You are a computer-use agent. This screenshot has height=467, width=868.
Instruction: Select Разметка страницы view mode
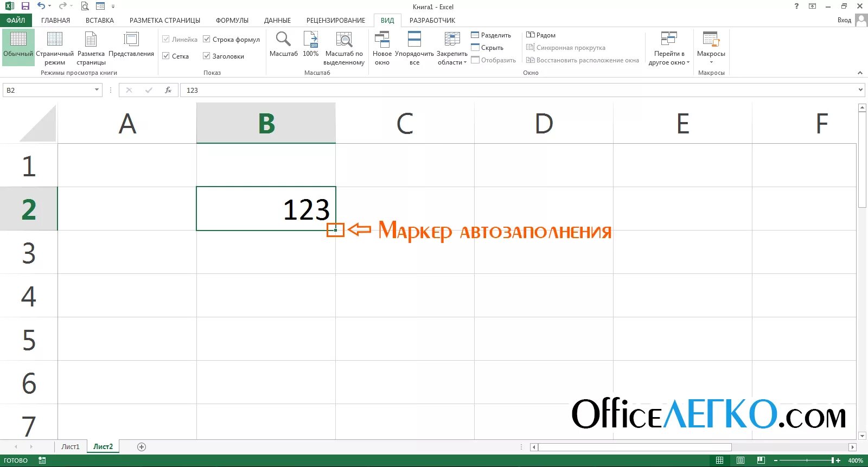[x=91, y=48]
